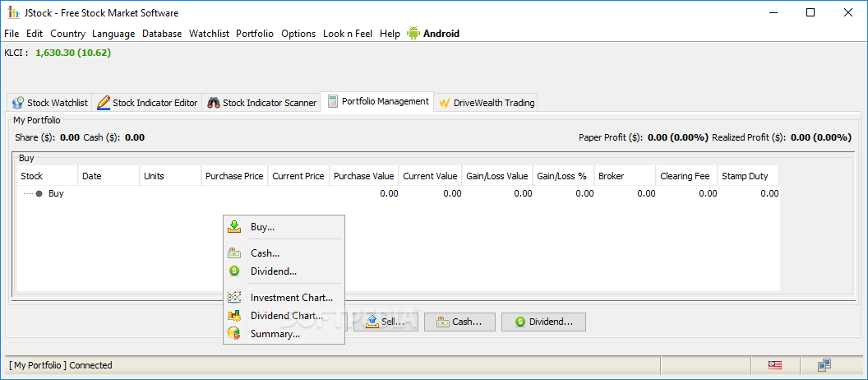
Task: Open the Options menu
Action: 298,34
